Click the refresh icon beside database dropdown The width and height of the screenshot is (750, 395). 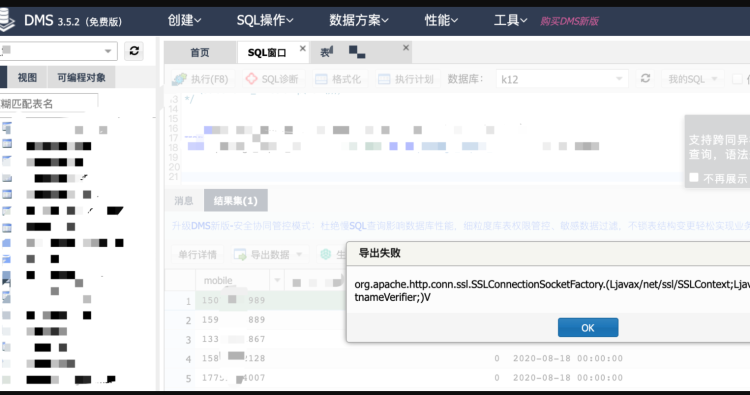pos(645,78)
